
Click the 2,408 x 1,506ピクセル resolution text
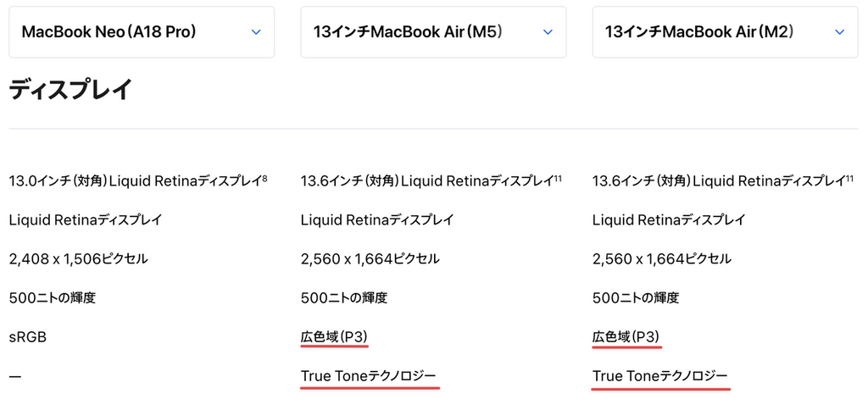coord(78,259)
